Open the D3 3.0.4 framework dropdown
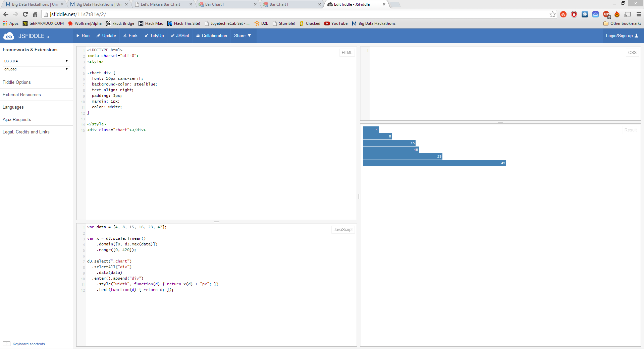The height and width of the screenshot is (349, 644). coord(36,61)
